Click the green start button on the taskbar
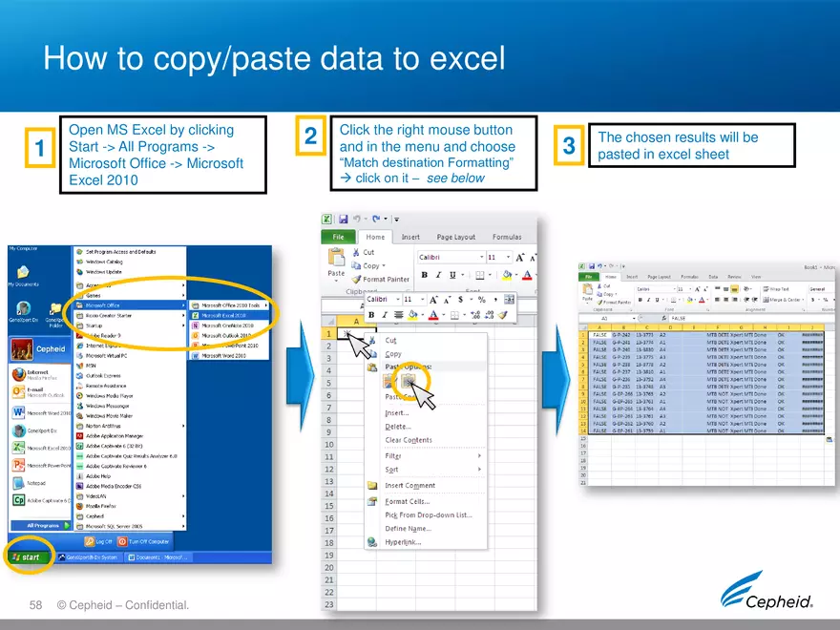840x630 pixels. [27, 556]
